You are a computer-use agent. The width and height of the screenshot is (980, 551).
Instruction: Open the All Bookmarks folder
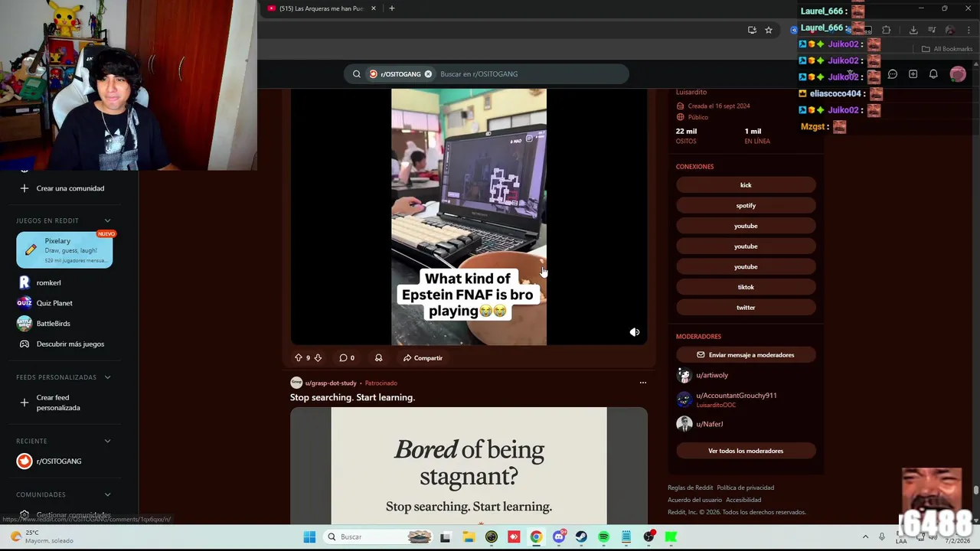[x=947, y=49]
